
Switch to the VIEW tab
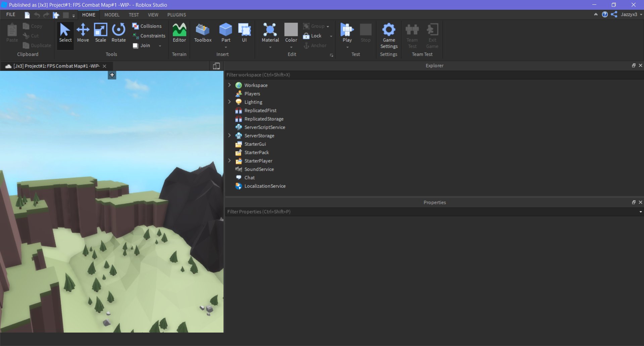pyautogui.click(x=153, y=15)
